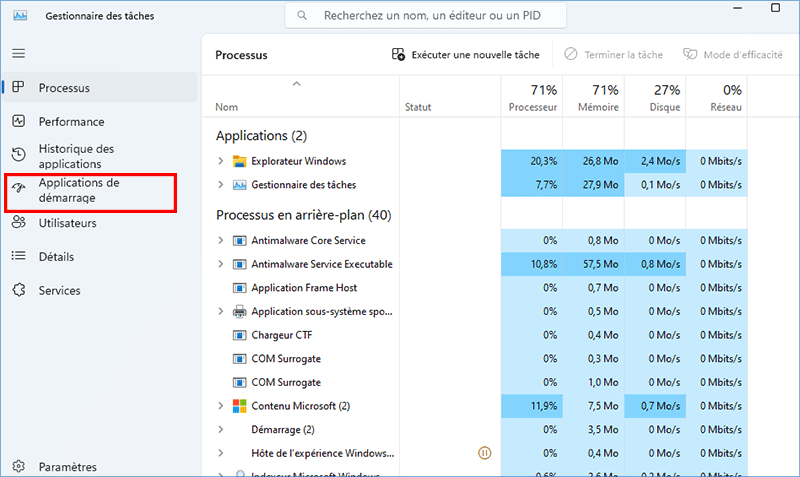The height and width of the screenshot is (477, 800).
Task: Toggle Mode d'efficacité
Action: (731, 55)
